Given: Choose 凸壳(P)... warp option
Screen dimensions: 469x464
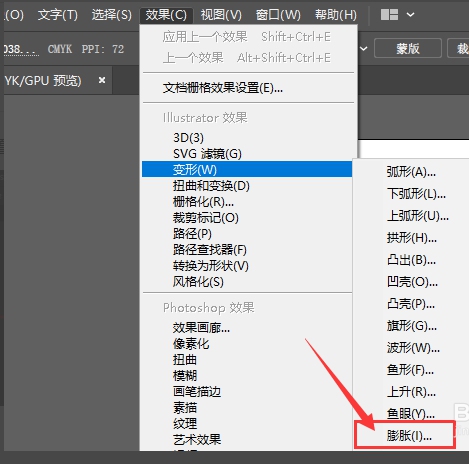Looking at the screenshot, I should click(411, 304).
